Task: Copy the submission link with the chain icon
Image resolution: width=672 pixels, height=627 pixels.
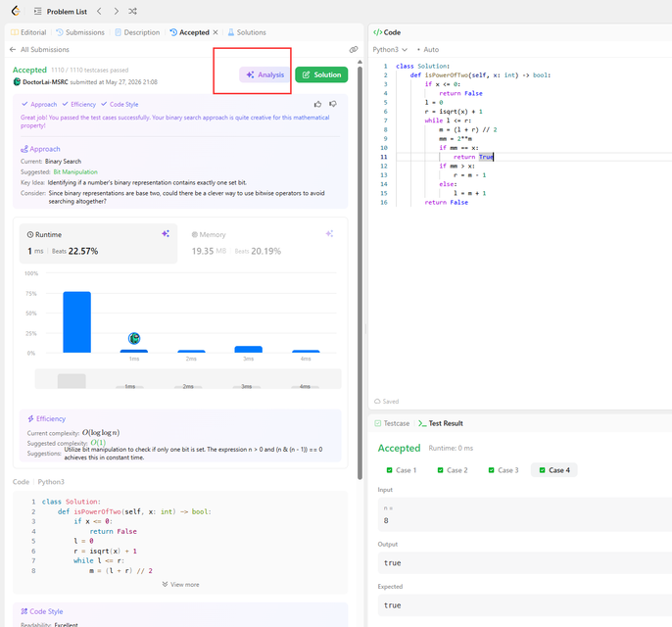Action: 354,50
